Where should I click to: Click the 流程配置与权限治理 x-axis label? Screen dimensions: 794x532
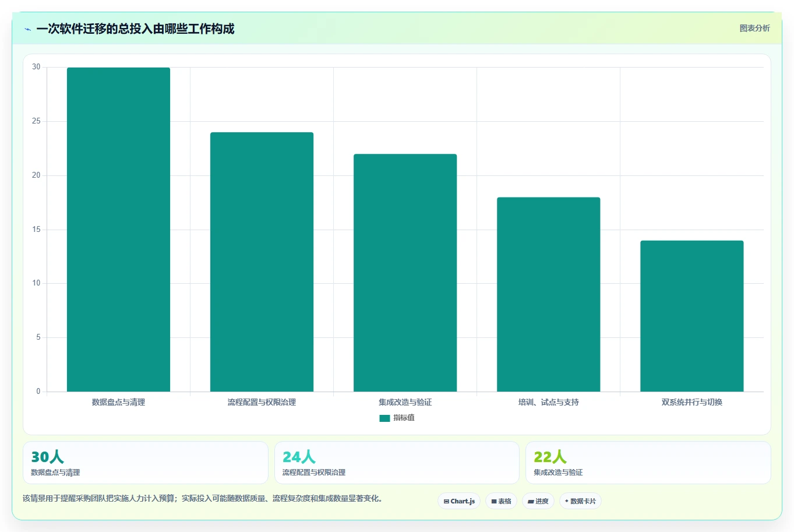point(262,402)
